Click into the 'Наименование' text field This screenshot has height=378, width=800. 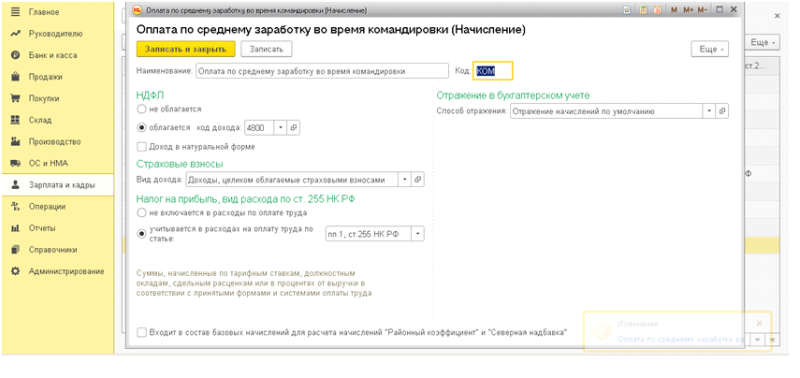pyautogui.click(x=322, y=71)
